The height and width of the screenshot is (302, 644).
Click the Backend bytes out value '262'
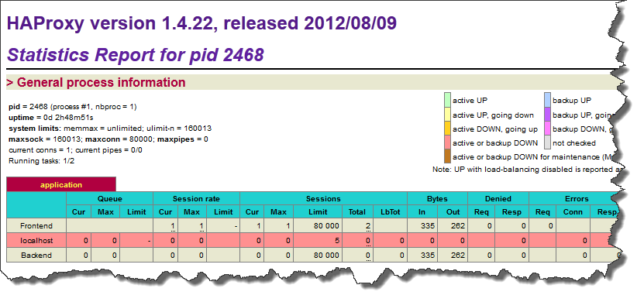pos(457,256)
